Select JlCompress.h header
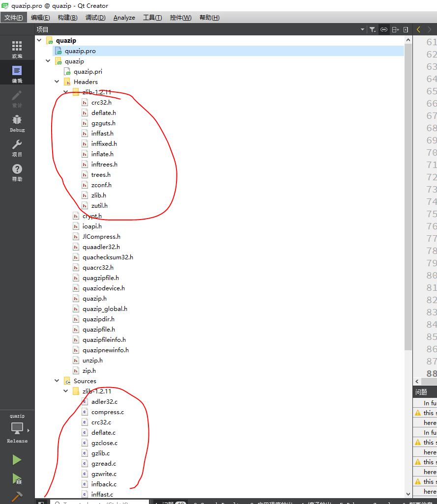This screenshot has width=437, height=504. (101, 236)
